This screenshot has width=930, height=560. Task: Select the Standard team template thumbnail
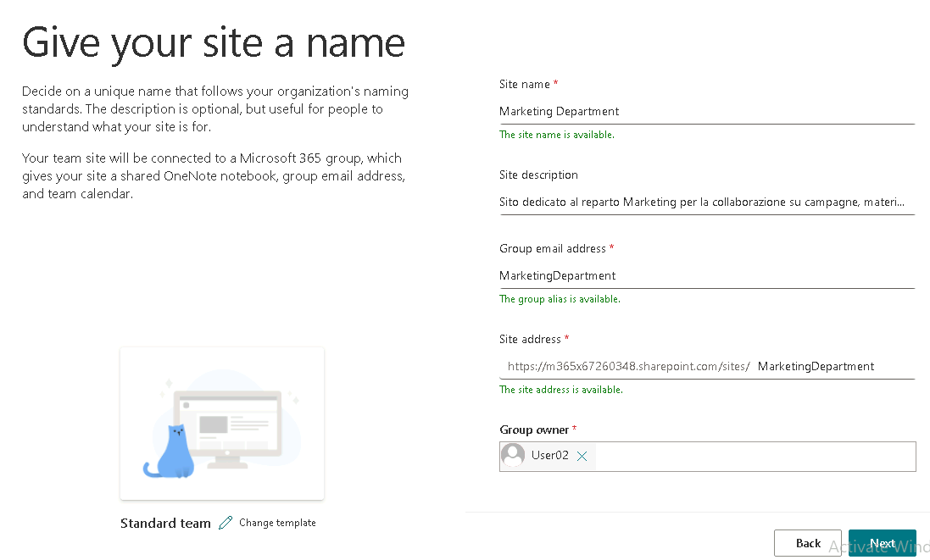point(222,423)
